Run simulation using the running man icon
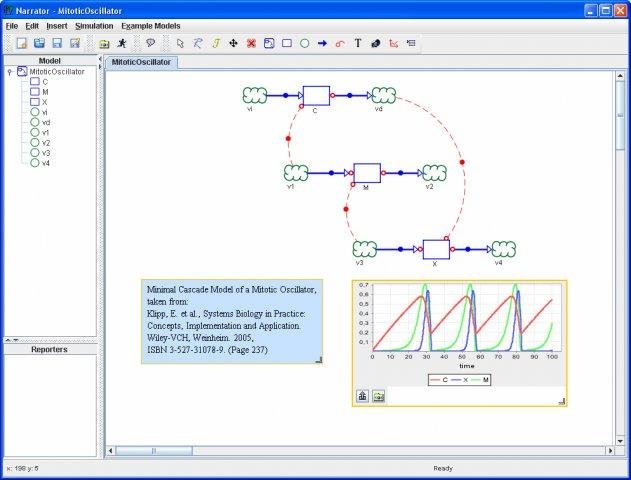Image resolution: width=631 pixels, height=480 pixels. (122, 43)
